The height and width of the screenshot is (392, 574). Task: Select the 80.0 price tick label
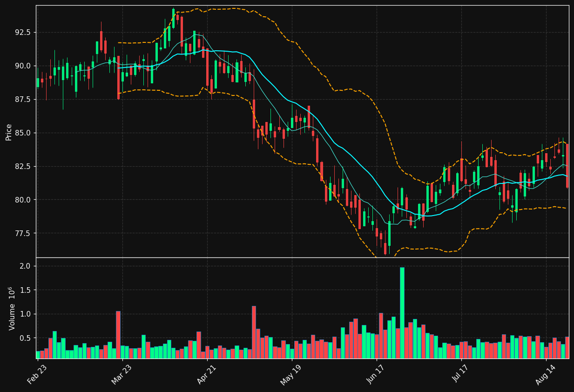click(x=22, y=200)
